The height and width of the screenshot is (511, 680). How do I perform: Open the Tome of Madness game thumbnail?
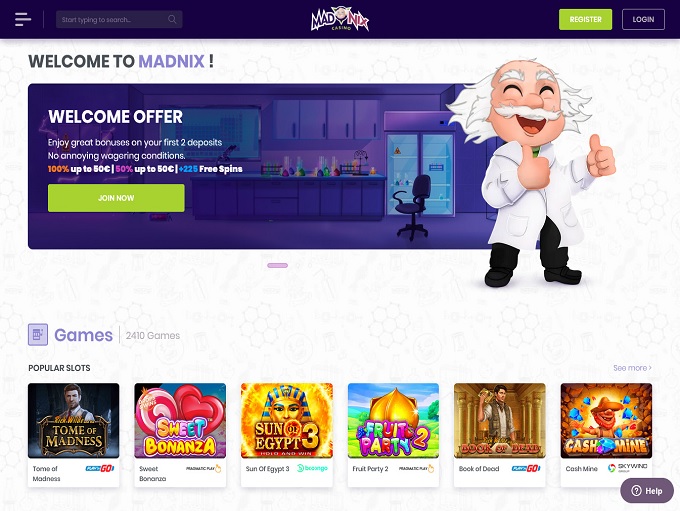74,420
